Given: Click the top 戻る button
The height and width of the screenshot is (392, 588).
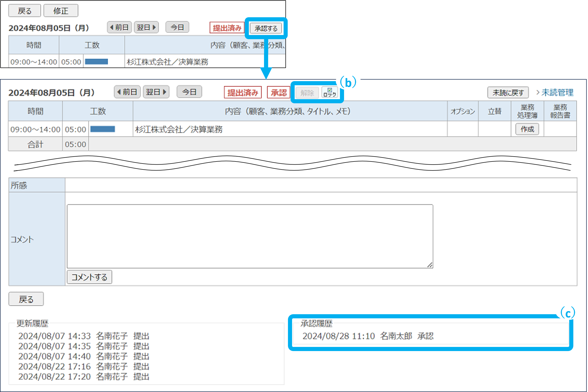Looking at the screenshot, I should [24, 11].
